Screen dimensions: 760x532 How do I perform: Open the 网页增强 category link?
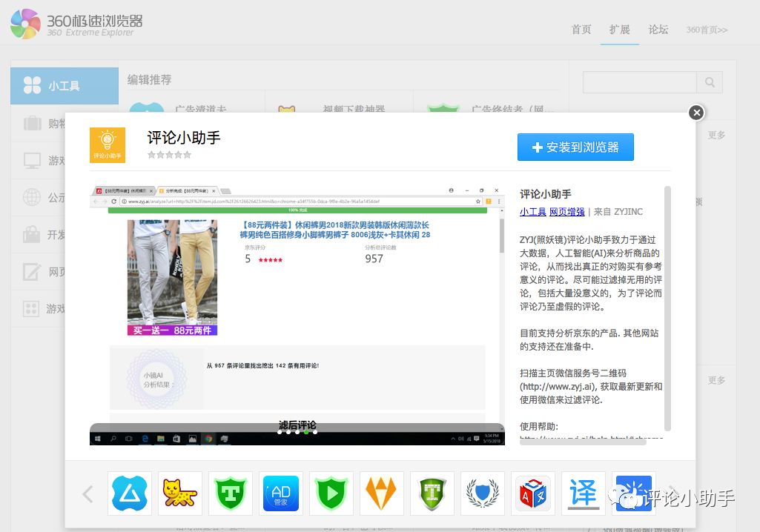(x=567, y=212)
